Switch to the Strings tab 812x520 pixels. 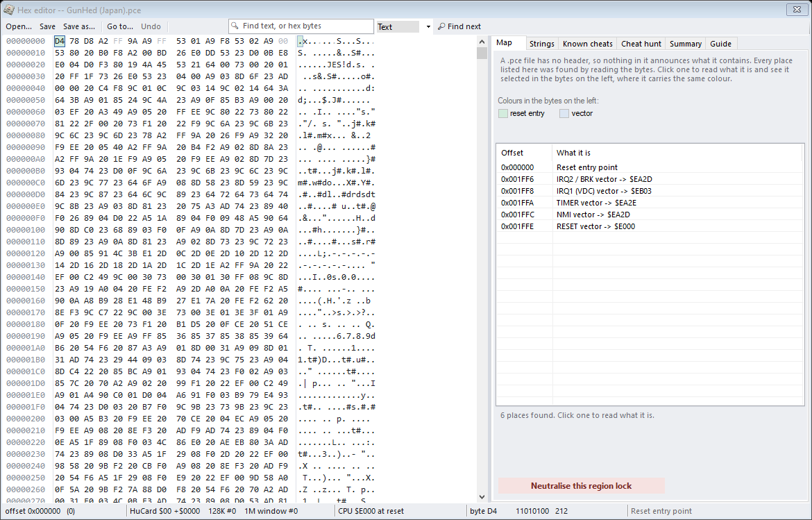click(541, 44)
